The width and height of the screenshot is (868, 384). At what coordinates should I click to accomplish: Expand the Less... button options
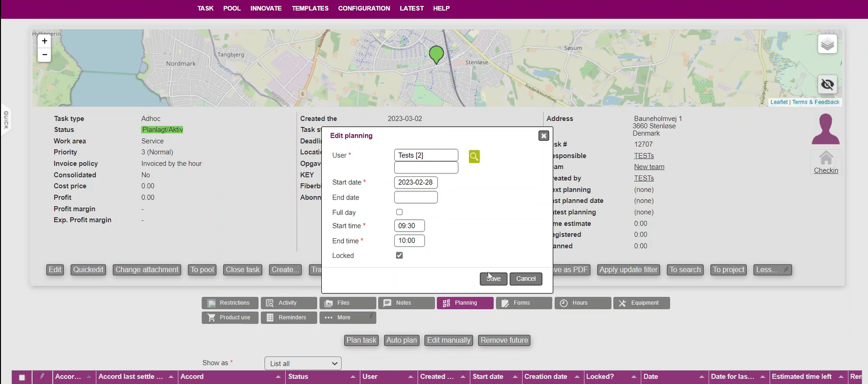[772, 270]
